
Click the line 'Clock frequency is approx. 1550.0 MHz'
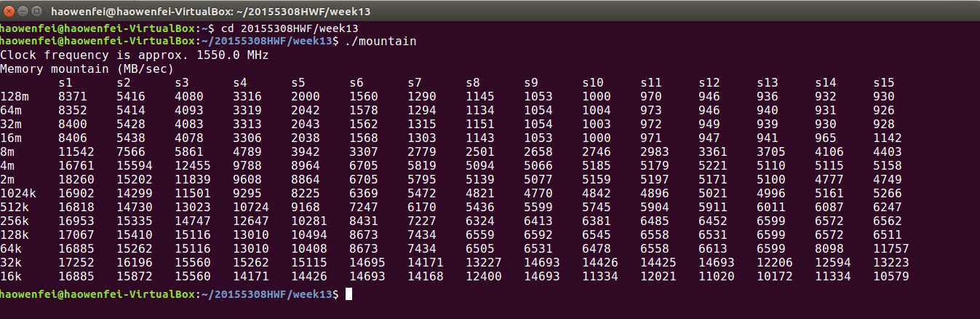coord(135,55)
